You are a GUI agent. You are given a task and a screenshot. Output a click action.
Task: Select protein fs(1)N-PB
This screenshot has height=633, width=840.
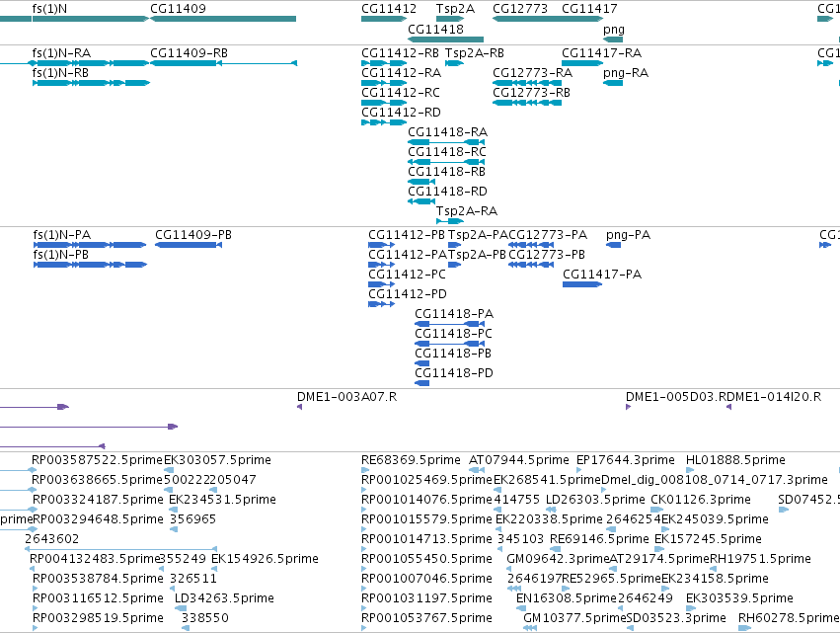pos(61,255)
